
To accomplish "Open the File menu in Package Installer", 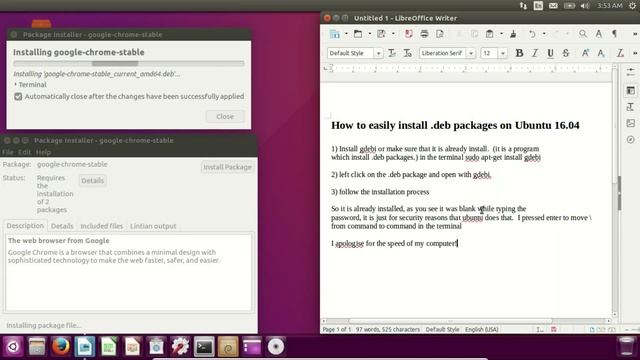I will 8,152.
